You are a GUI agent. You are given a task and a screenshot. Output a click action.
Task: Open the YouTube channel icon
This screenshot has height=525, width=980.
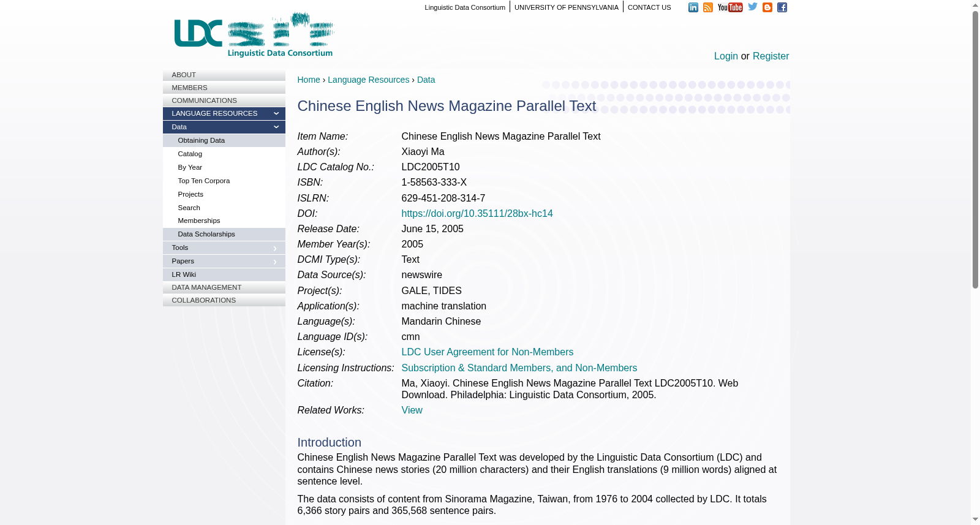pos(730,7)
